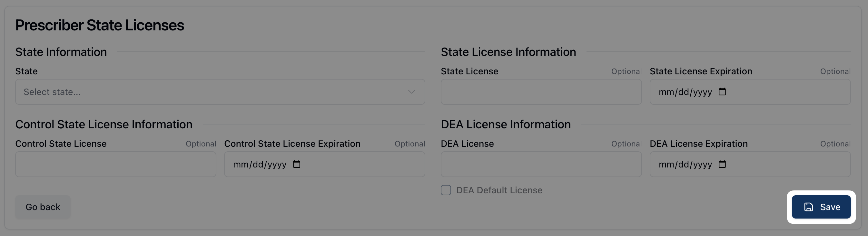Open the calendar picker for State License Expiration
This screenshot has width=868, height=236.
click(x=722, y=92)
